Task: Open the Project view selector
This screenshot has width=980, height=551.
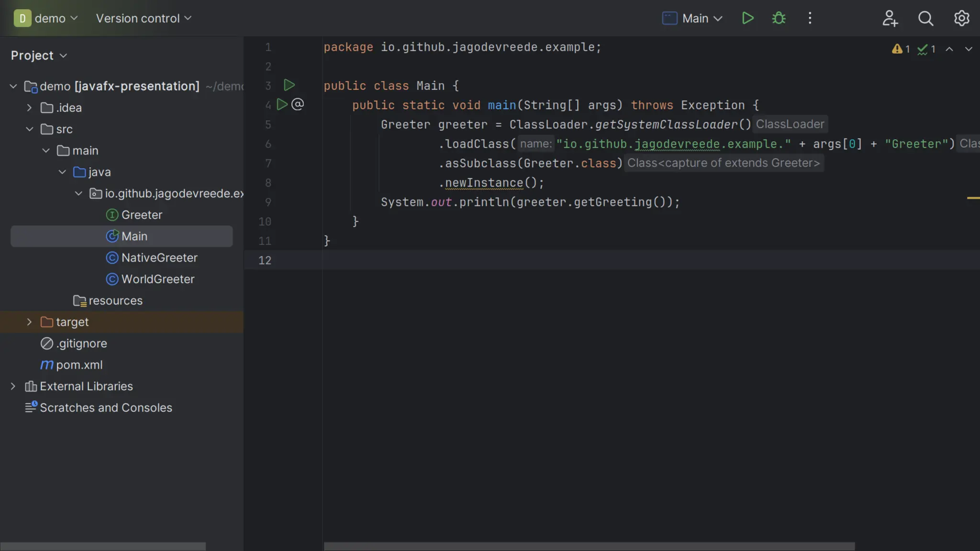Action: pos(38,55)
